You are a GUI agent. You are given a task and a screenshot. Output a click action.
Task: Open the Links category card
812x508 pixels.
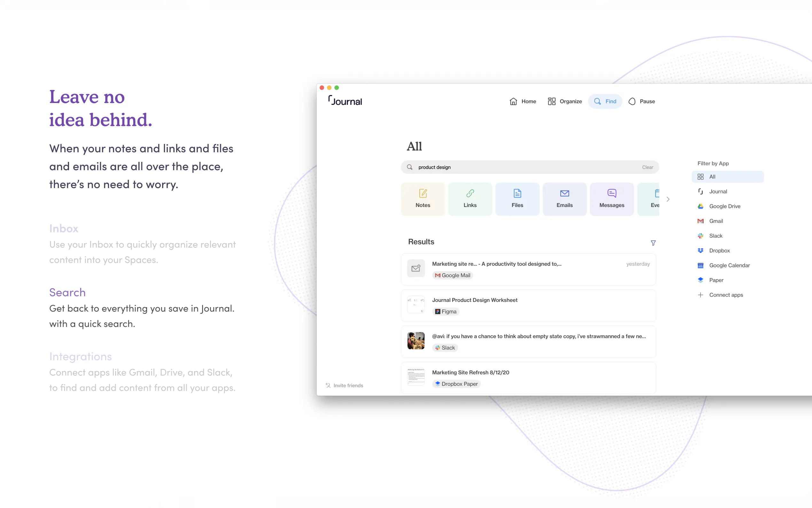(470, 199)
